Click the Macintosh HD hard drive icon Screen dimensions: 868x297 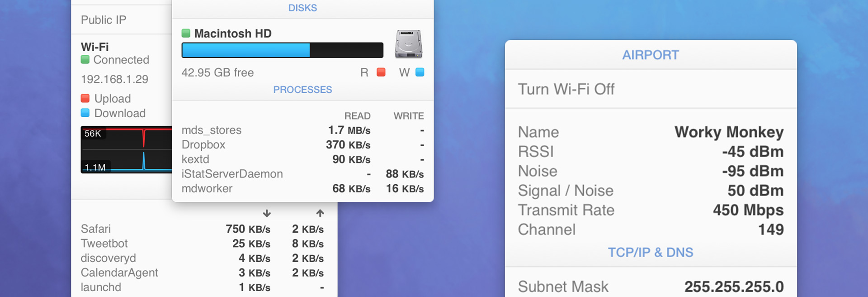(x=408, y=44)
